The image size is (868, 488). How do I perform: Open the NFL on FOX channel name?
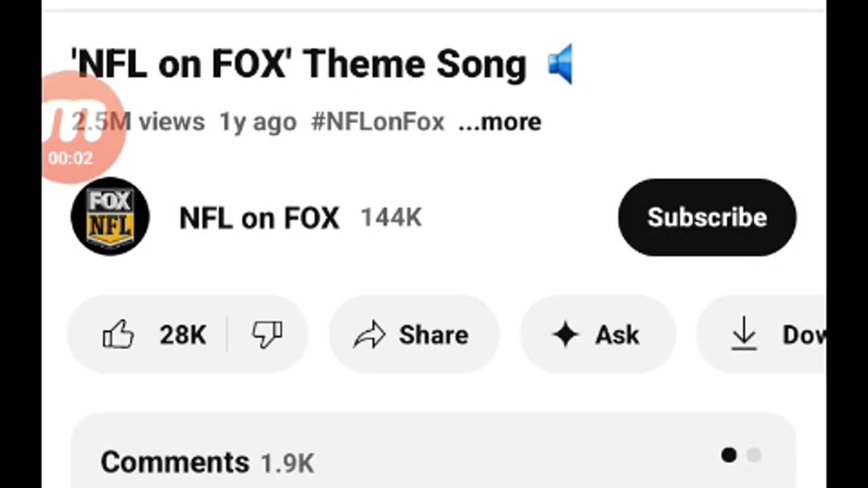259,218
